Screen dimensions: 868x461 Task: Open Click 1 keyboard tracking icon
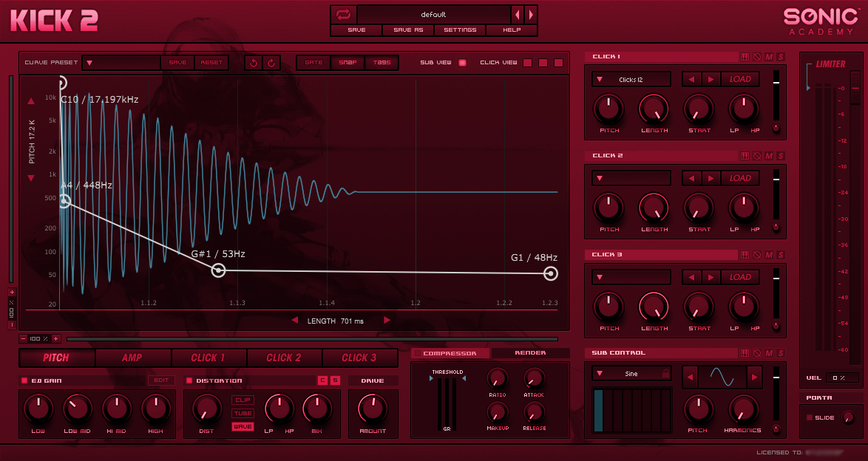pyautogui.click(x=745, y=56)
